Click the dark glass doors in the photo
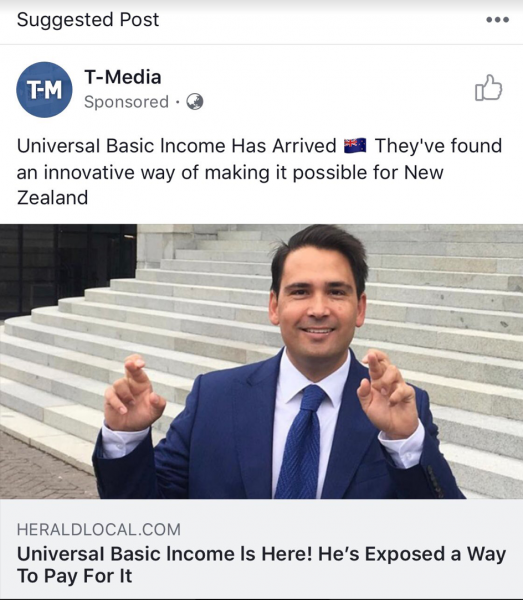This screenshot has width=523, height=600. click(68, 268)
